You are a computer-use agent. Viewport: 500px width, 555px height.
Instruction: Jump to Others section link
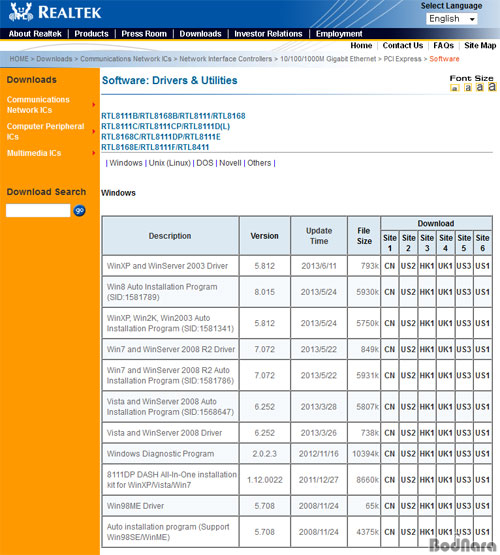pos(259,163)
